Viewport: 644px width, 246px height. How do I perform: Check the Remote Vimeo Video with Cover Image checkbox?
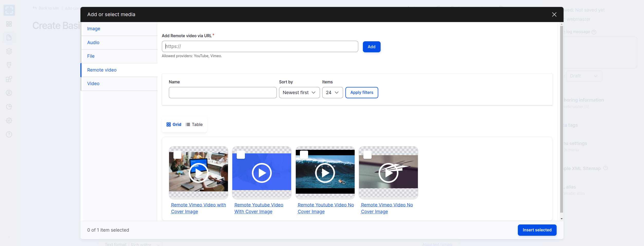tap(178, 155)
